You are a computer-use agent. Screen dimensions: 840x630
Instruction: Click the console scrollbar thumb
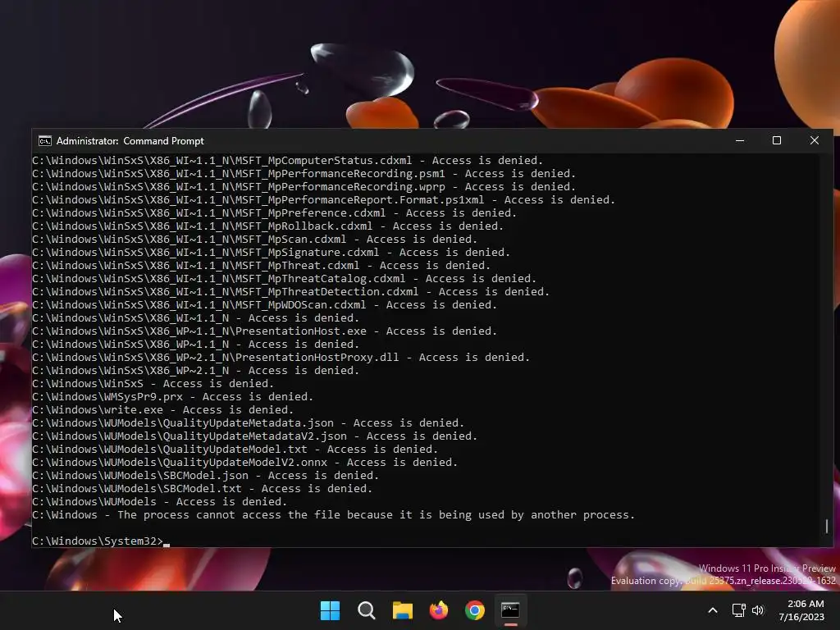coord(827,526)
